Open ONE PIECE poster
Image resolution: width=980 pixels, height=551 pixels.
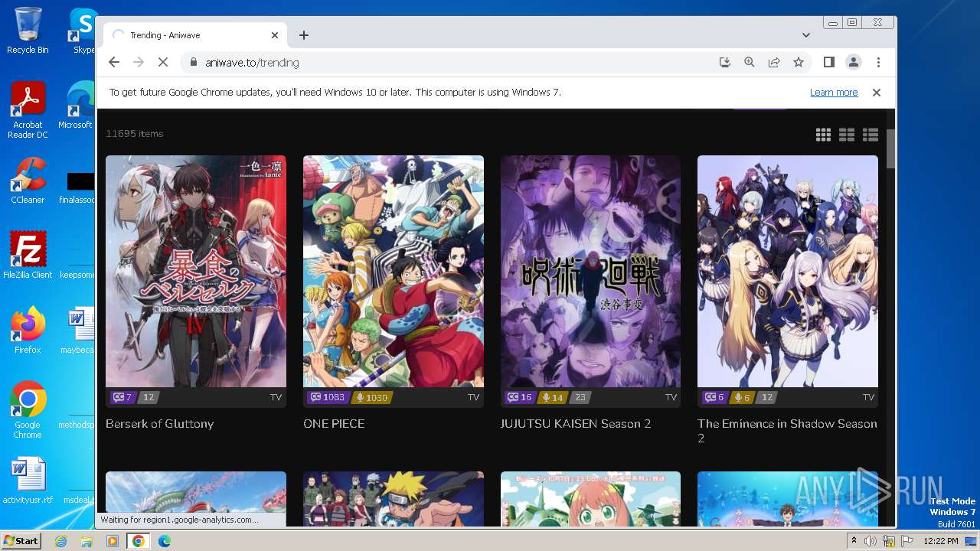coord(394,272)
